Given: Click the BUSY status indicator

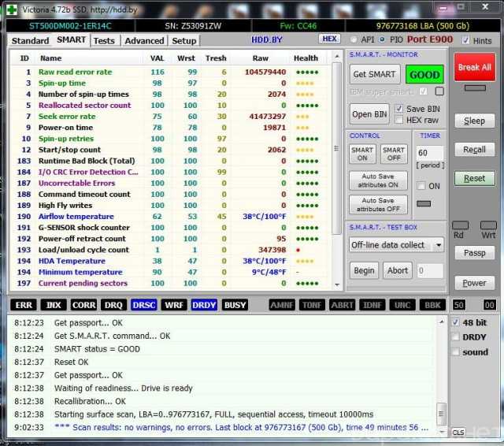Looking at the screenshot, I should pos(235,305).
